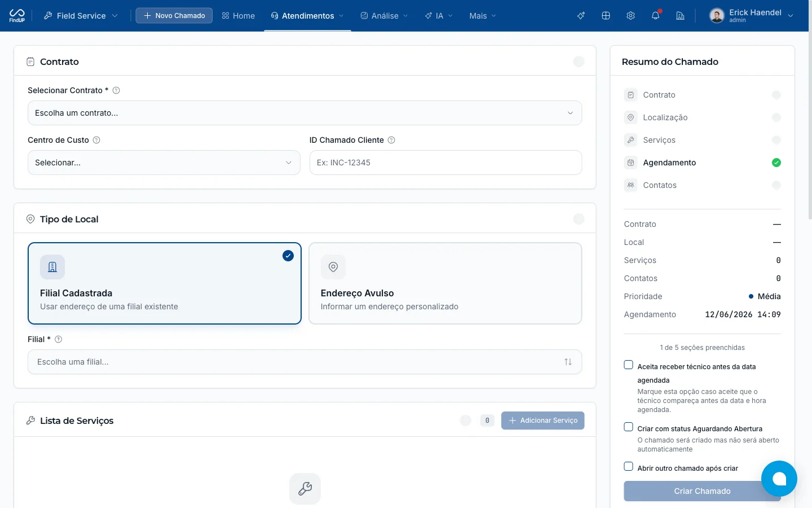Open the IA menu
Screen dimensions: 812x508
(x=439, y=16)
